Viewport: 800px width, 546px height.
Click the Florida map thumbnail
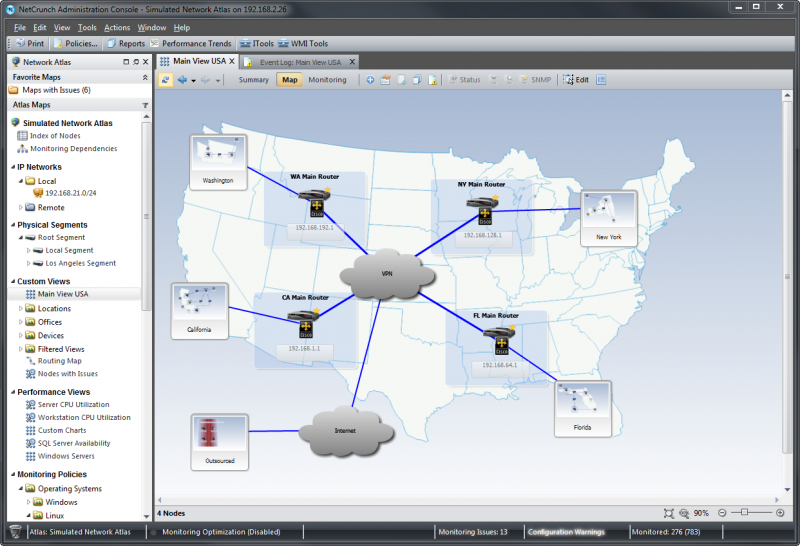point(583,409)
